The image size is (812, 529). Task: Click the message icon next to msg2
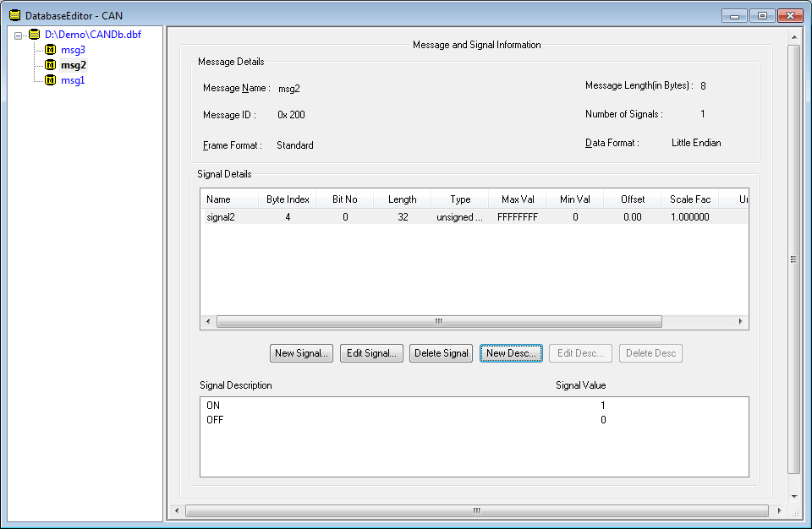[50, 65]
